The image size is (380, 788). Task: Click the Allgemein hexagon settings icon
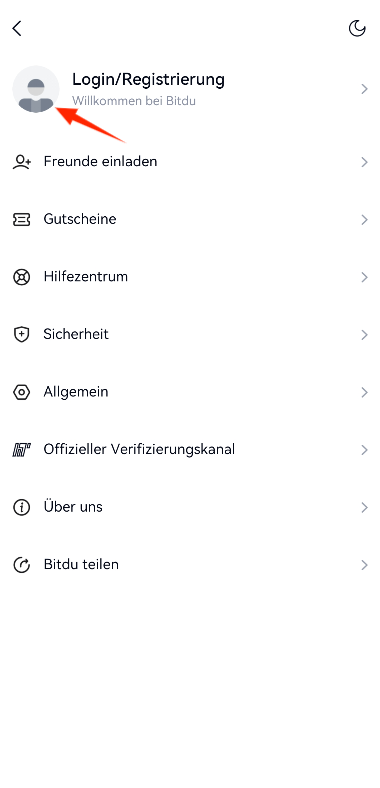click(22, 392)
